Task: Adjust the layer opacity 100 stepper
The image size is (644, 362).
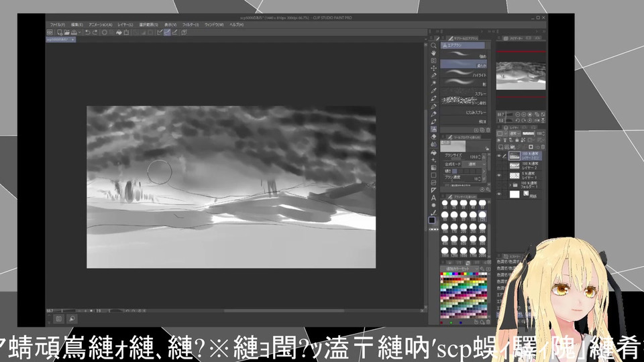Action: [544, 133]
